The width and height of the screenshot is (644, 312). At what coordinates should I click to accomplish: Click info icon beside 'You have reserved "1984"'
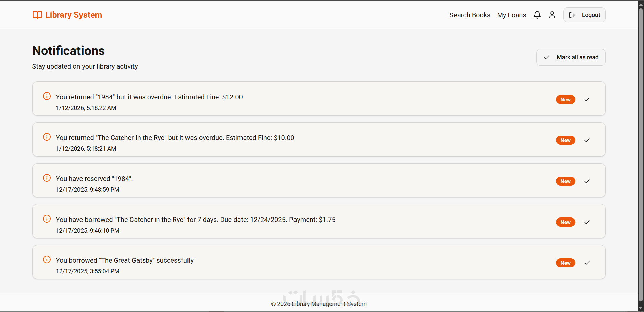tap(47, 178)
